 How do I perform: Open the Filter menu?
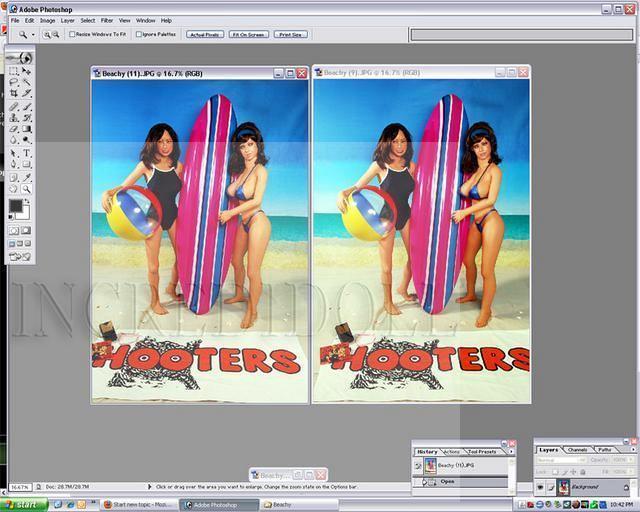point(107,20)
